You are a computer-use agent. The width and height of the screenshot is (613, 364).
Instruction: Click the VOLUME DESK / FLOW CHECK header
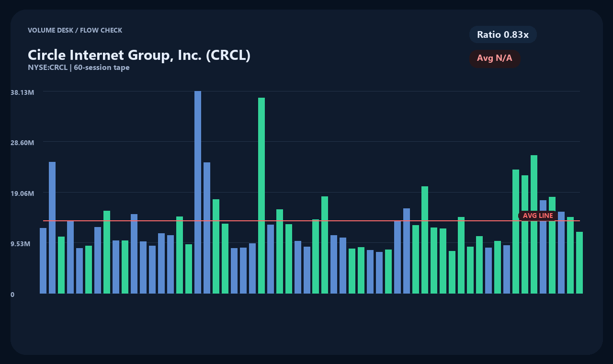(x=75, y=30)
